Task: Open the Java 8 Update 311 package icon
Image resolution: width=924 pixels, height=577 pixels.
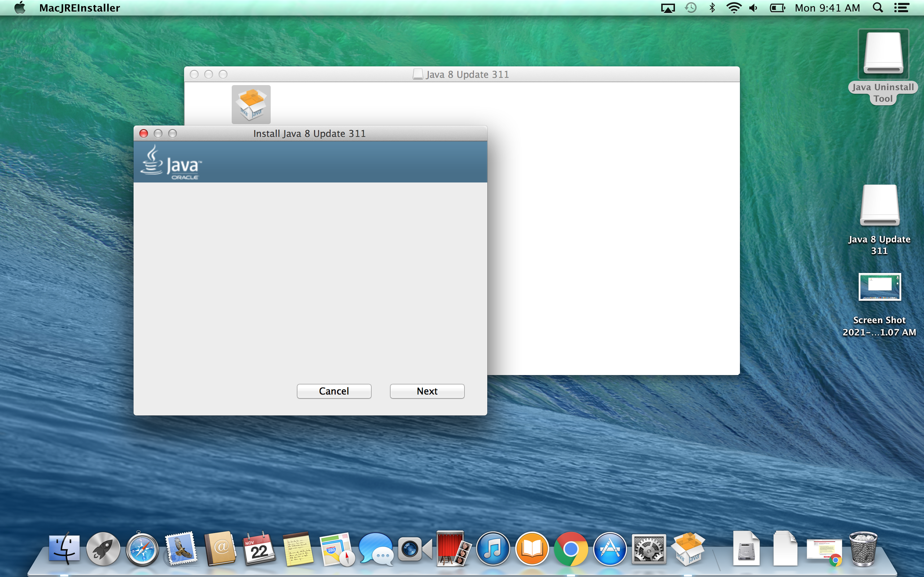Action: [x=251, y=105]
